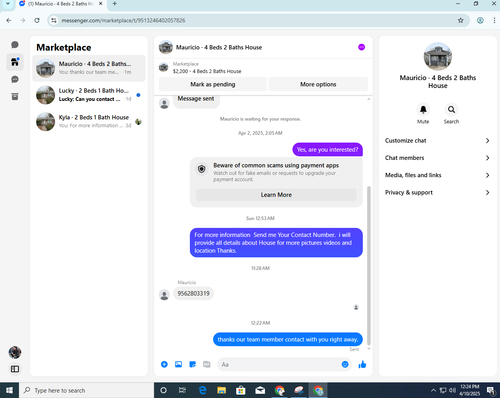Select the Marketplace icon in sidebar
This screenshot has width=500, height=398.
[x=15, y=62]
